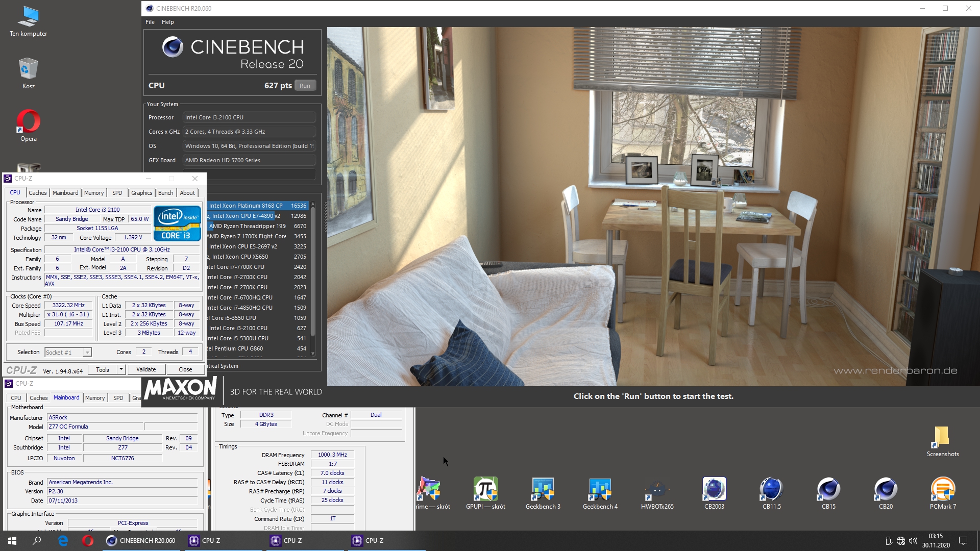Open the Screenshots folder on desktop
The width and height of the screenshot is (980, 551).
(x=942, y=442)
